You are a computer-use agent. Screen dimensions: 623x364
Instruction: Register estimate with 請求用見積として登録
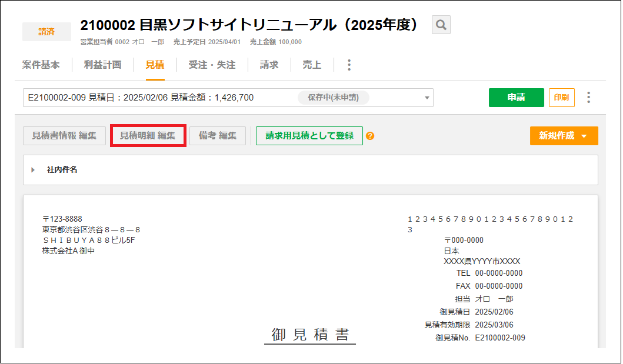(x=309, y=135)
